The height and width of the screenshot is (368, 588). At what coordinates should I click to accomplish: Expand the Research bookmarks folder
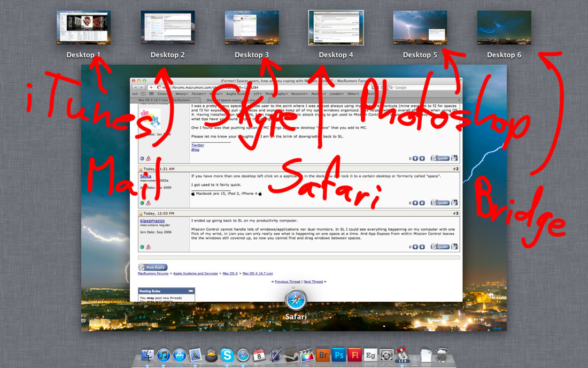(299, 94)
